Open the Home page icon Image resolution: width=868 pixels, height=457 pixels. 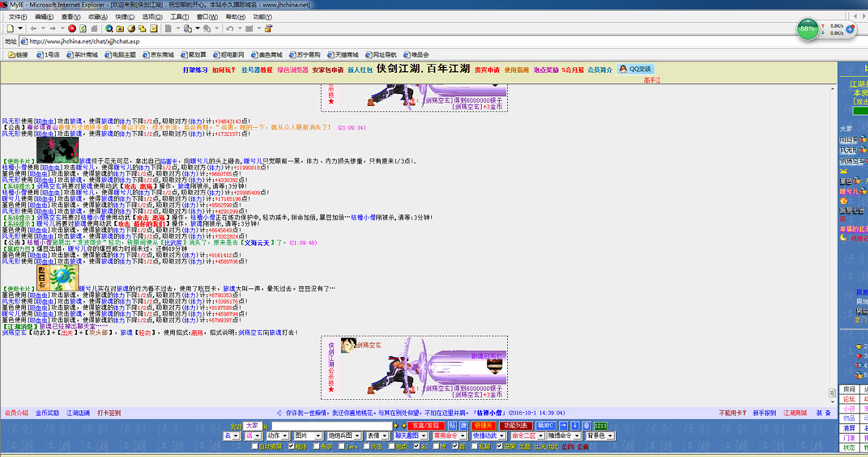(x=94, y=29)
